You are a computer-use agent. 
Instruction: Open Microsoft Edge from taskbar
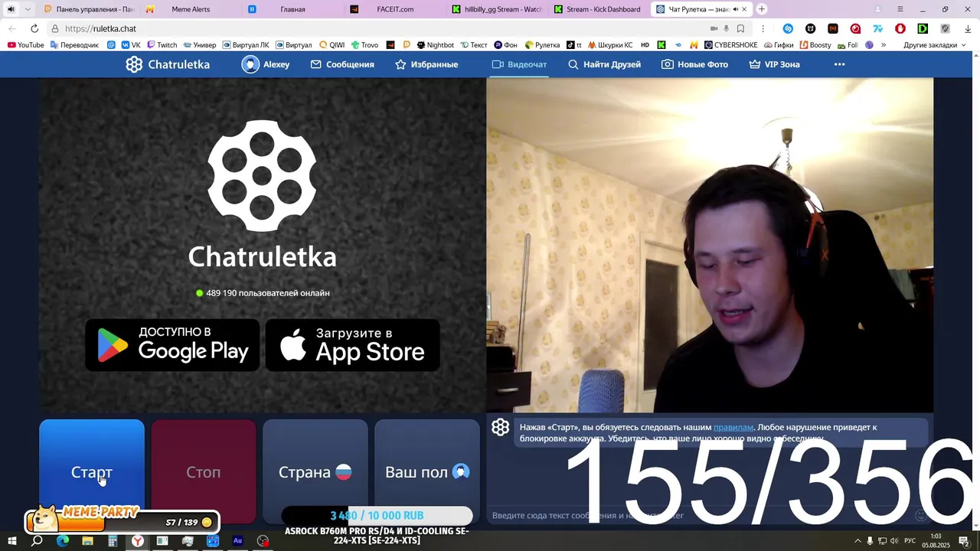point(62,541)
